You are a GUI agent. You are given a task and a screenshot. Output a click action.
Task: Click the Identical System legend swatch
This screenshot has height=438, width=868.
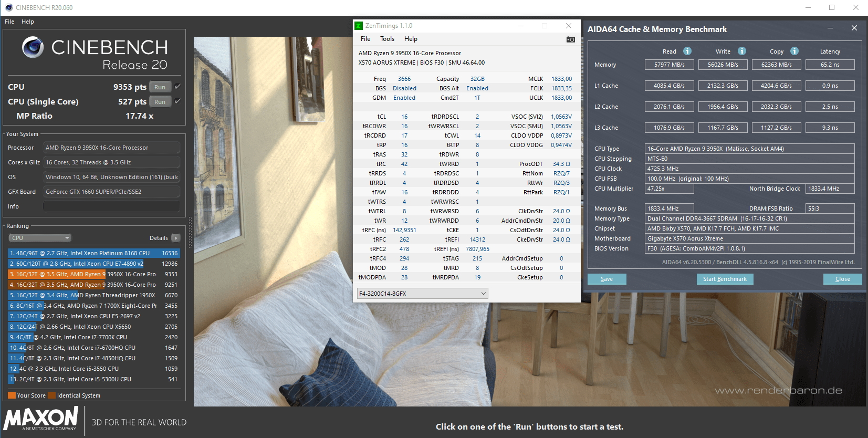[x=52, y=395]
